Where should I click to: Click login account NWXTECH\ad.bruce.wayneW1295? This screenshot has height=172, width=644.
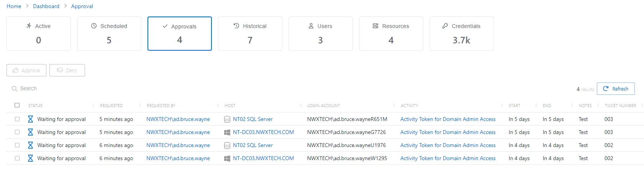(347, 158)
